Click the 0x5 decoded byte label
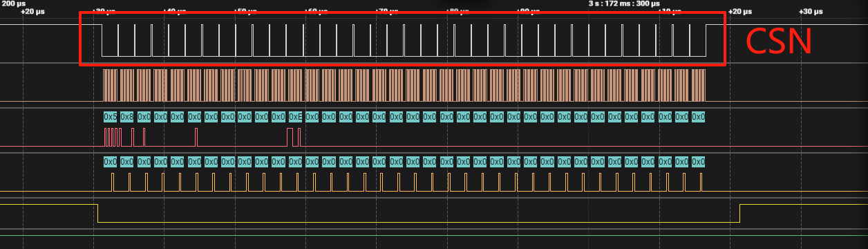Image resolution: width=868 pixels, height=249 pixels. [x=111, y=117]
